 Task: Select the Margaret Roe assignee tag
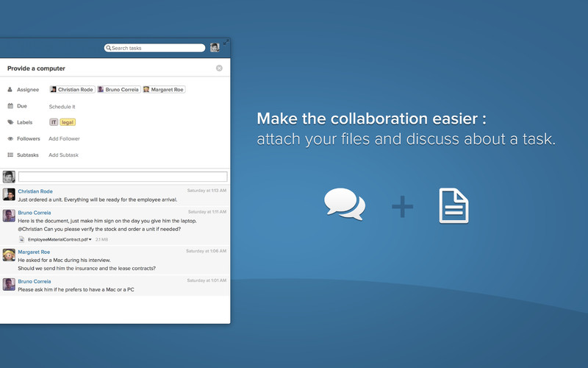(164, 89)
